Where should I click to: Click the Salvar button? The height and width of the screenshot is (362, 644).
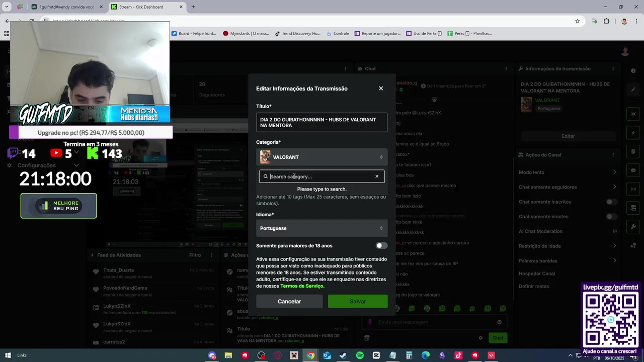358,301
